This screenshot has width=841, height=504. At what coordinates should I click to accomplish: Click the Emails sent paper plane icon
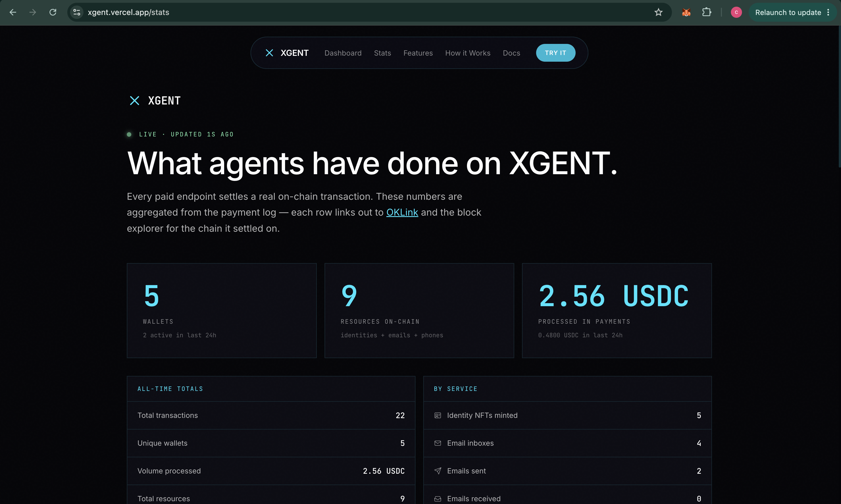pyautogui.click(x=437, y=471)
